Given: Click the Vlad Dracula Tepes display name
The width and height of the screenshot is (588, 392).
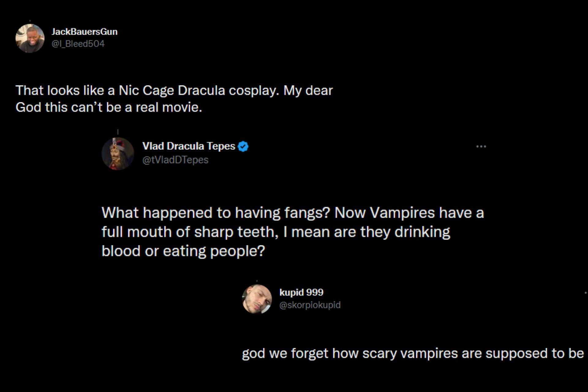Looking at the screenshot, I should tap(189, 146).
